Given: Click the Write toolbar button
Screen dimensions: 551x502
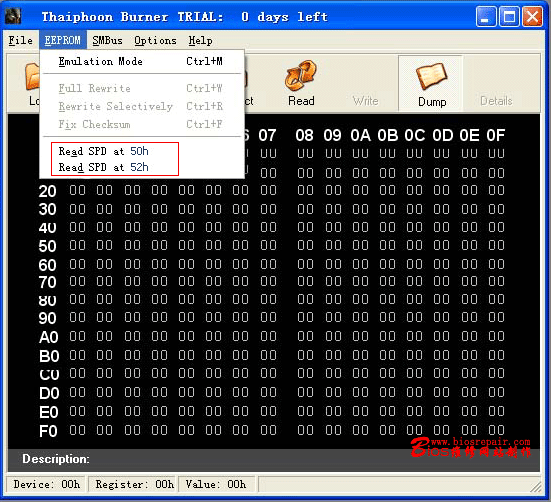Looking at the screenshot, I should 365,101.
